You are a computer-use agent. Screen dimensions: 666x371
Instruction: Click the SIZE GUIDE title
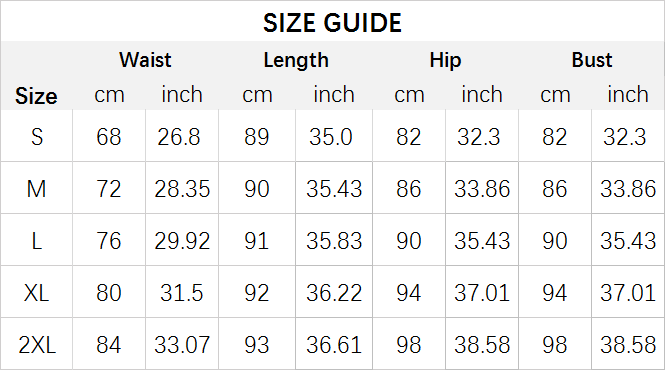coord(332,23)
